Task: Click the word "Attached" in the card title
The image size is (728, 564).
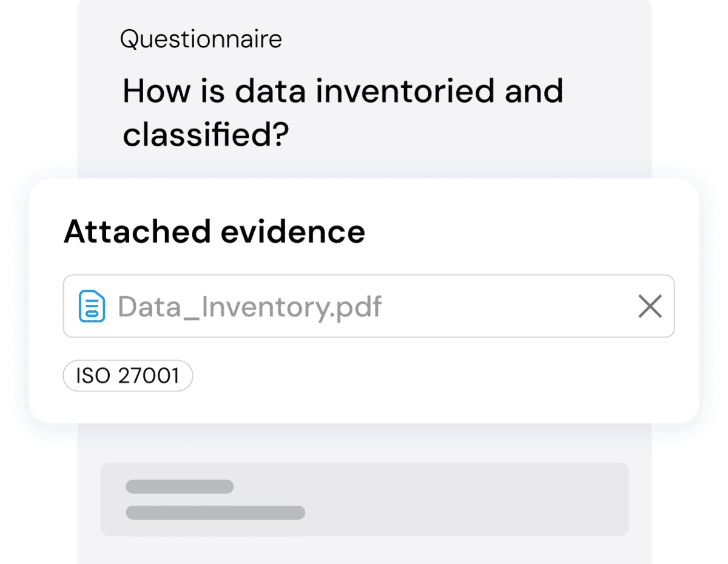Action: 137,232
